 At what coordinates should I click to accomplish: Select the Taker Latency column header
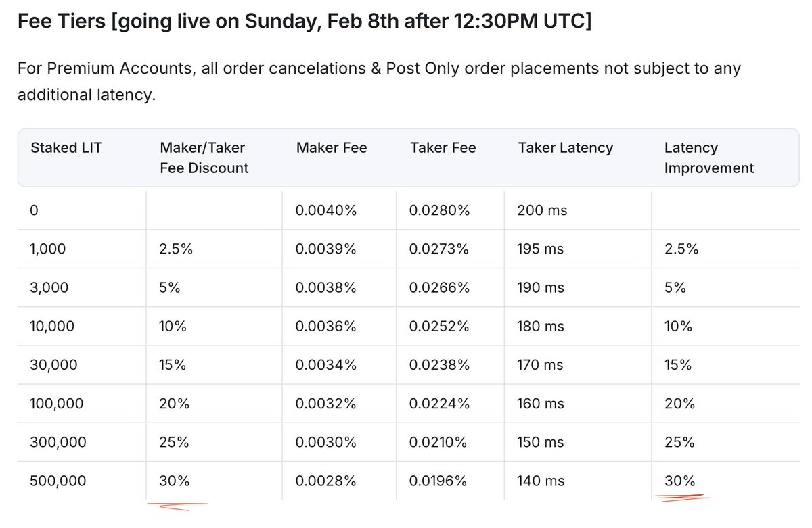(x=566, y=147)
